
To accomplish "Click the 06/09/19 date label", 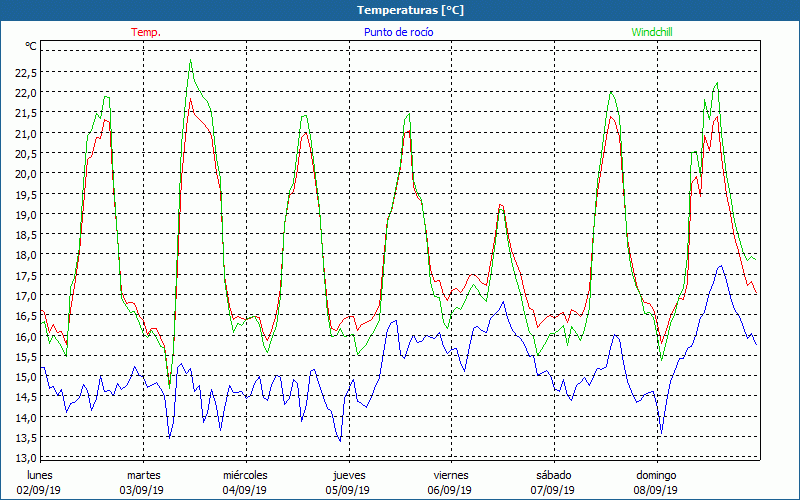I will click(450, 490).
